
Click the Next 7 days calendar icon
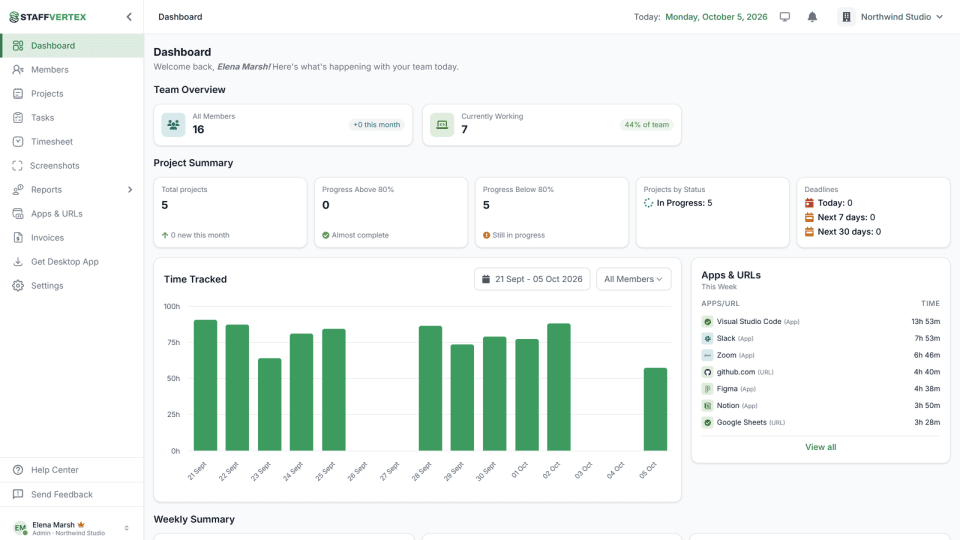point(809,217)
